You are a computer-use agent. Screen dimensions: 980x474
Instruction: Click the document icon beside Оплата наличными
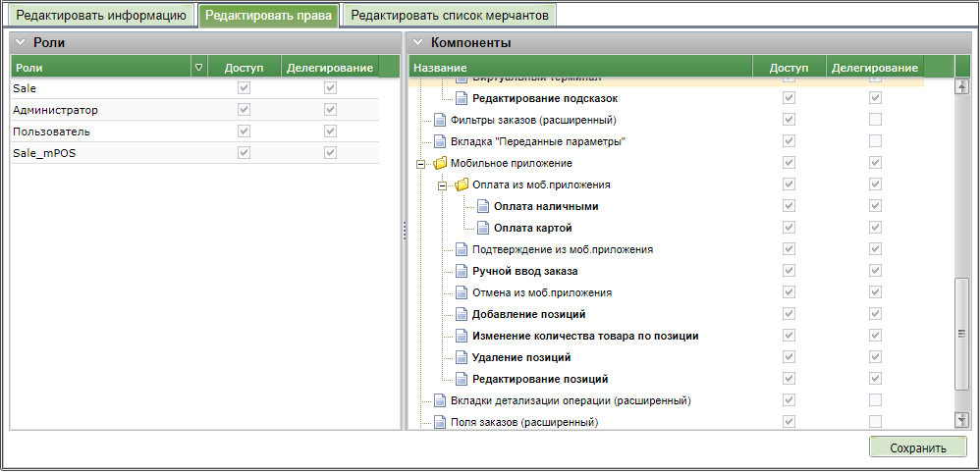click(482, 206)
